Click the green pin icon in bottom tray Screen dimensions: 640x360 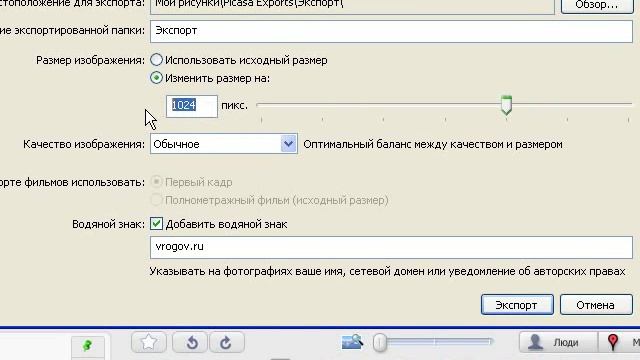(87, 346)
